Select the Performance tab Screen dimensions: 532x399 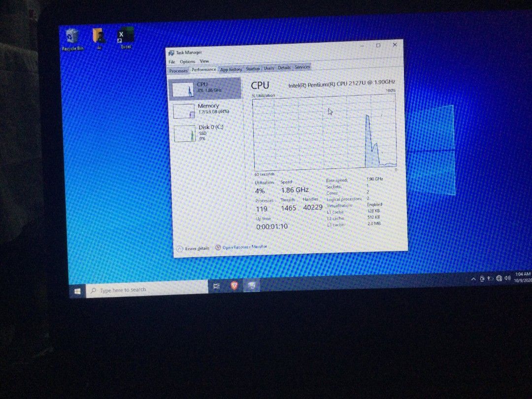point(203,69)
